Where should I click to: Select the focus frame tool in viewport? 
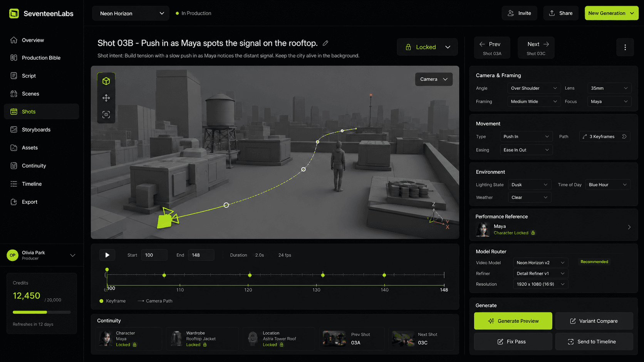106,115
